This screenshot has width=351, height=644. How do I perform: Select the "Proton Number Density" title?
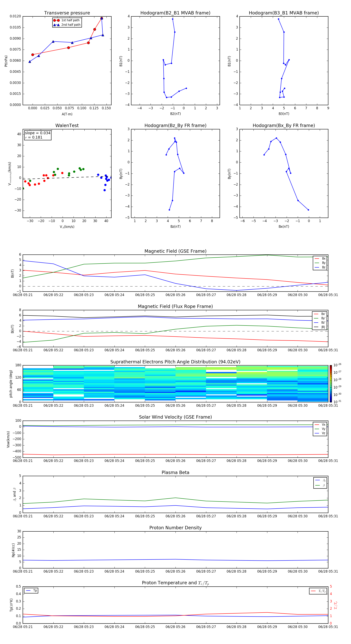[x=175, y=528]
